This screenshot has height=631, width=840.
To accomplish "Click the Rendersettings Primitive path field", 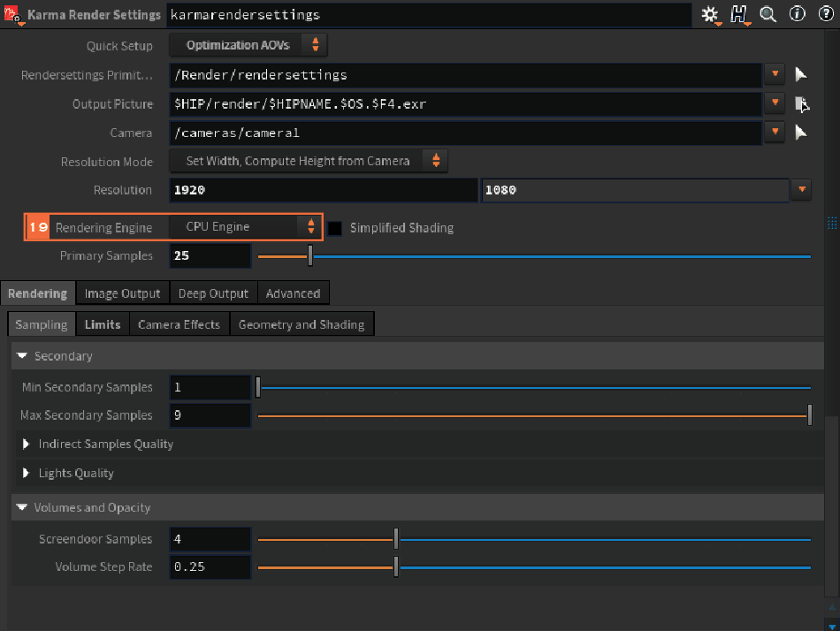I will click(x=465, y=74).
